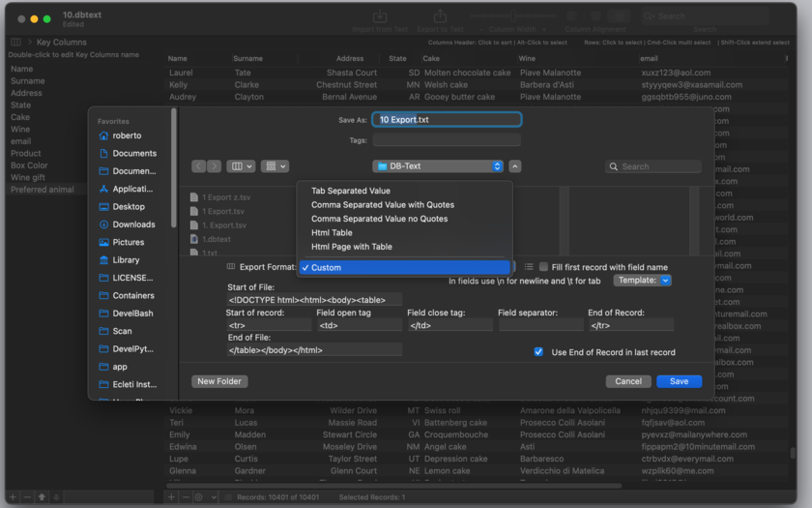This screenshot has height=508, width=812.
Task: Open the dropdown arrow next to the status bar gear
Action: pos(214,497)
